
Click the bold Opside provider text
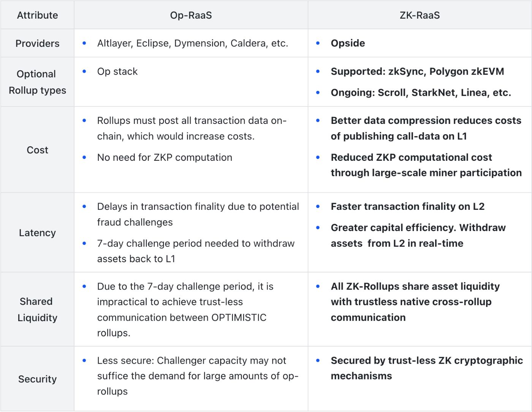(x=348, y=43)
